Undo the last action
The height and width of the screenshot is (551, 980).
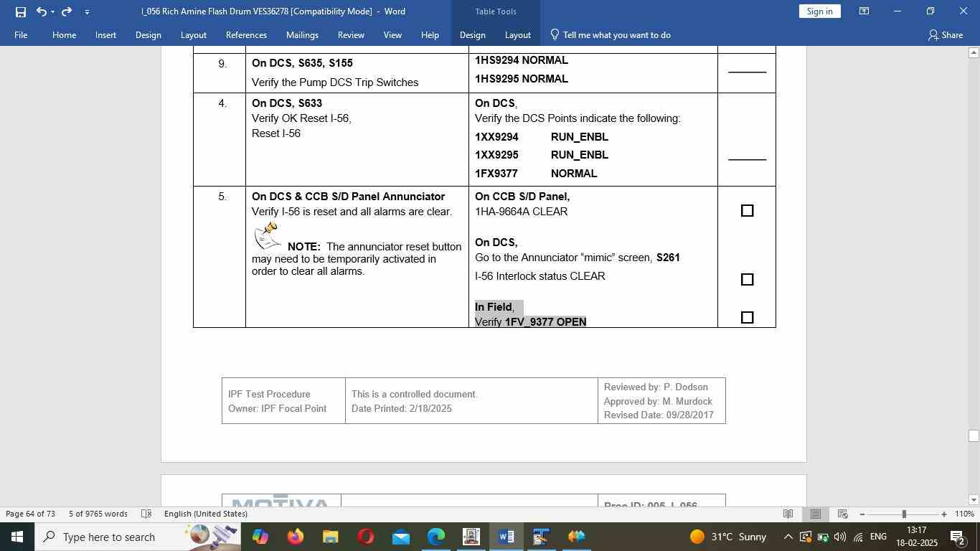coord(42,11)
